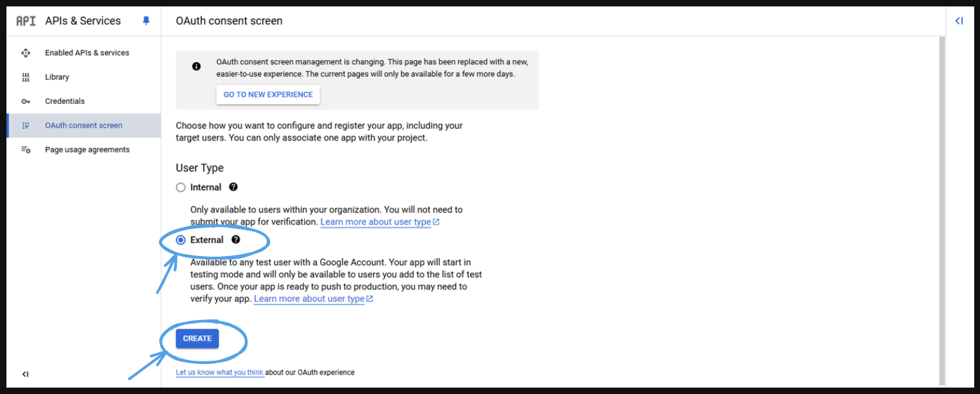
Task: Open Learn more link under External
Action: click(314, 299)
